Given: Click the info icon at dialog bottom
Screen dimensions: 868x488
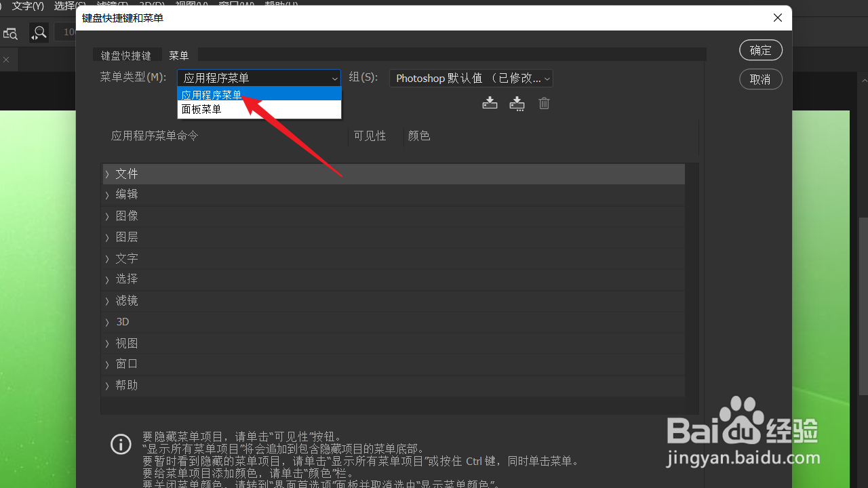Looking at the screenshot, I should coord(121,444).
